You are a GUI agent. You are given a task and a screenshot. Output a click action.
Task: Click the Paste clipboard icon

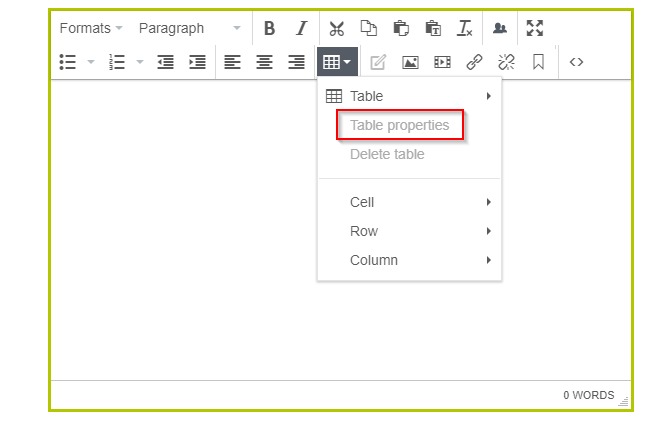pos(401,29)
